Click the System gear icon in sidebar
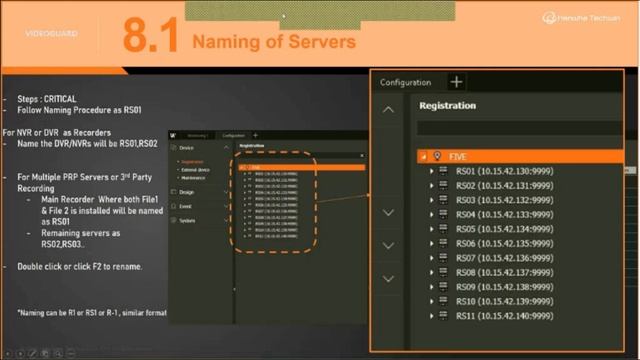Viewport: 640px width, 360px height. coord(173,220)
